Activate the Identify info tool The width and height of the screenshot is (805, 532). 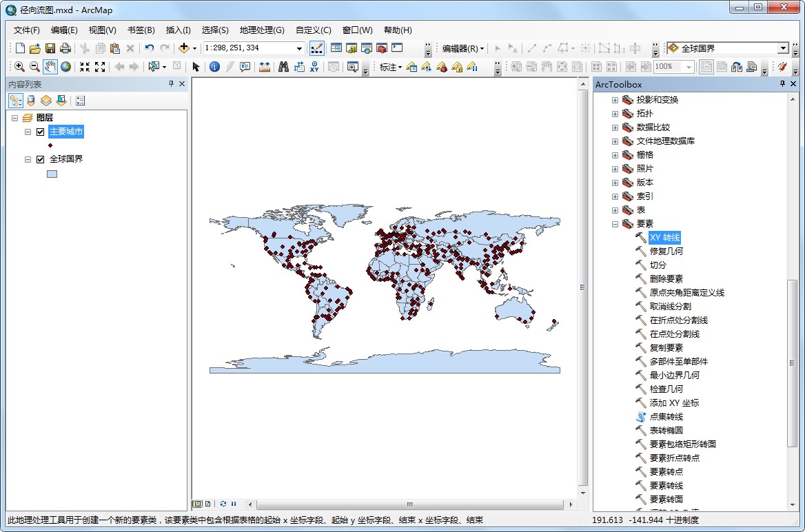click(x=214, y=67)
